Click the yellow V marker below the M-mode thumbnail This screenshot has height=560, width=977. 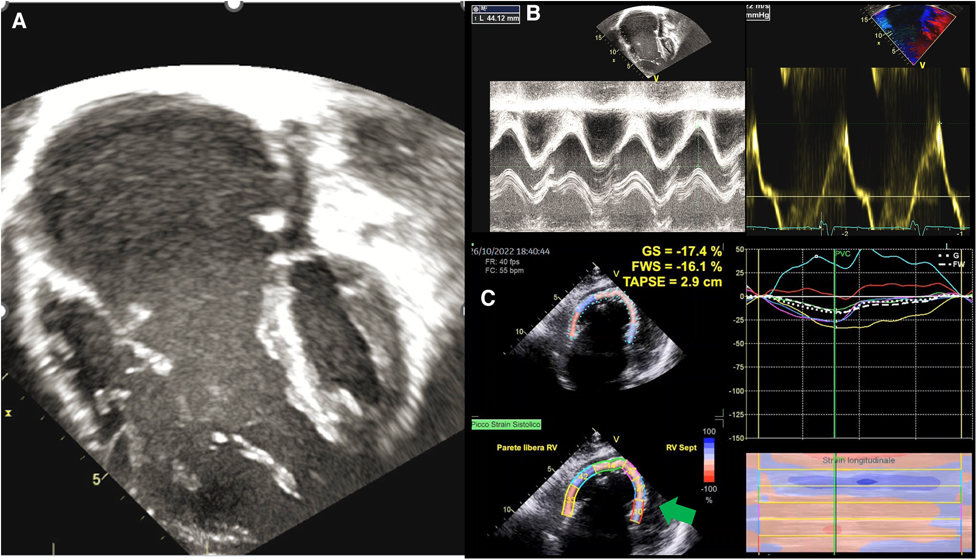[656, 78]
